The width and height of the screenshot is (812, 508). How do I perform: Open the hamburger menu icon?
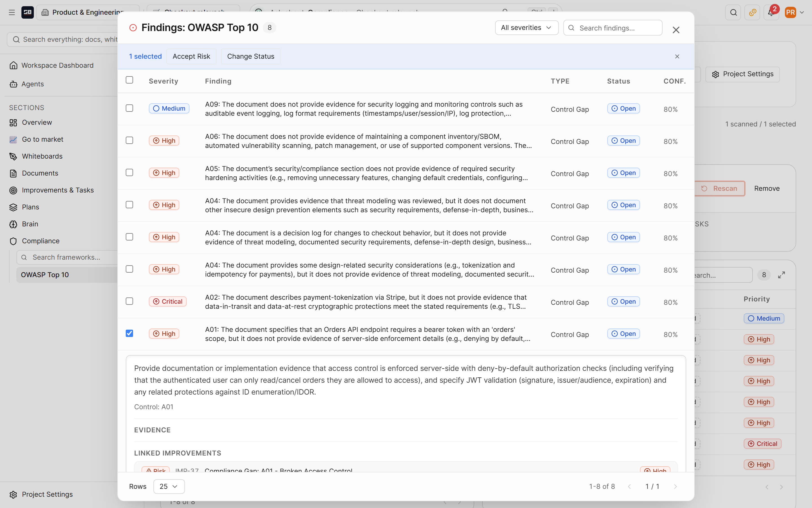coord(12,12)
